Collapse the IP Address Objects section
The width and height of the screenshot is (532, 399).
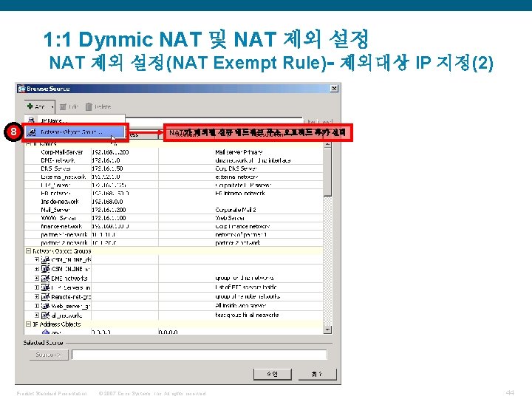[x=29, y=324]
